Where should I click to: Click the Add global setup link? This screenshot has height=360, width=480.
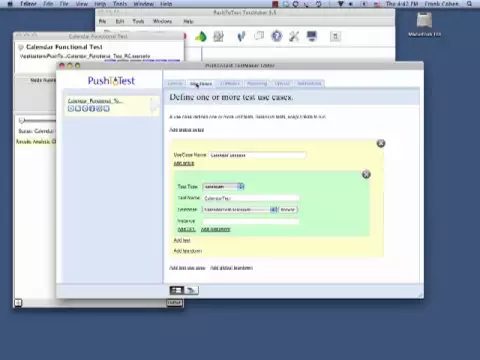coord(186,130)
